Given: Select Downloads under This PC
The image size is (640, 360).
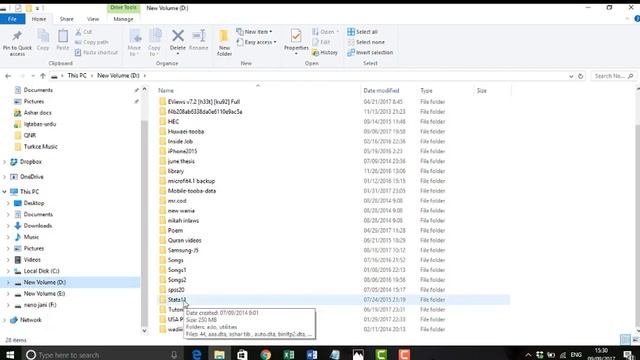Looking at the screenshot, I should [x=38, y=226].
